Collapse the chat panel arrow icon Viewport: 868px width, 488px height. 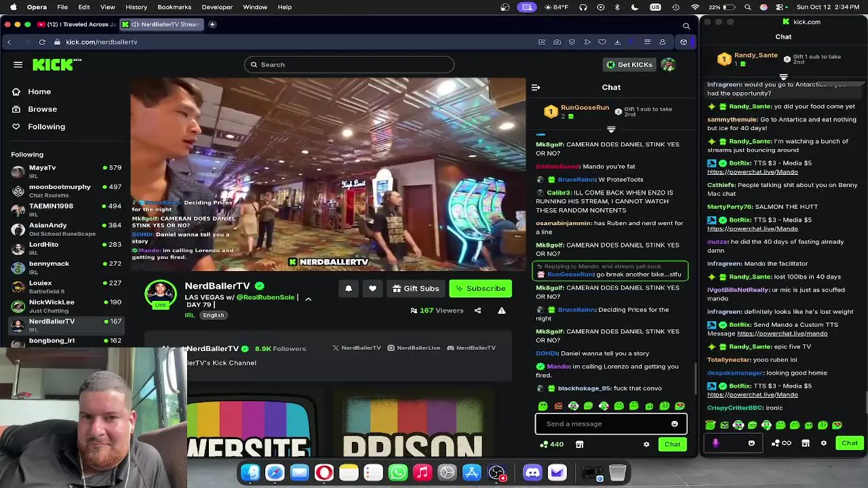pos(536,87)
